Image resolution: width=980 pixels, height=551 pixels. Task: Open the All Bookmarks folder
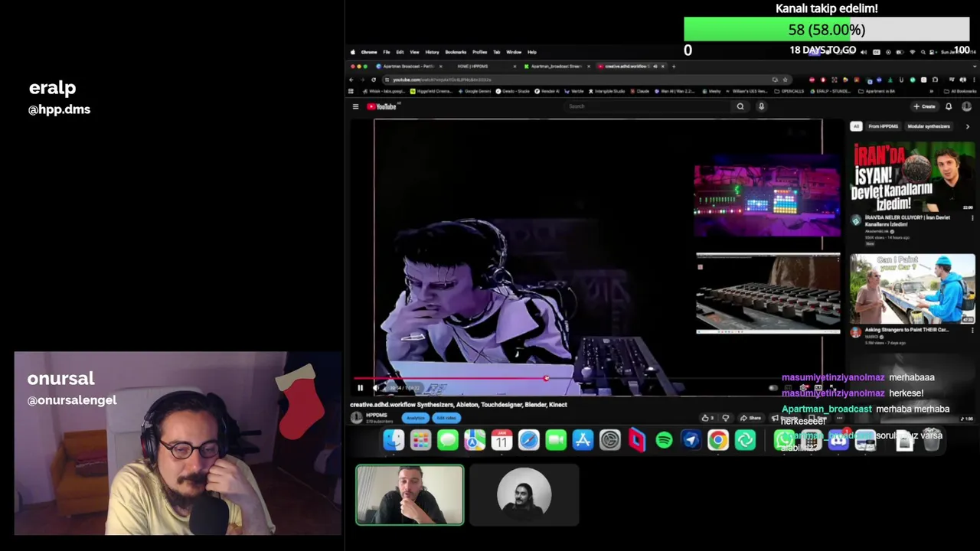(x=960, y=91)
